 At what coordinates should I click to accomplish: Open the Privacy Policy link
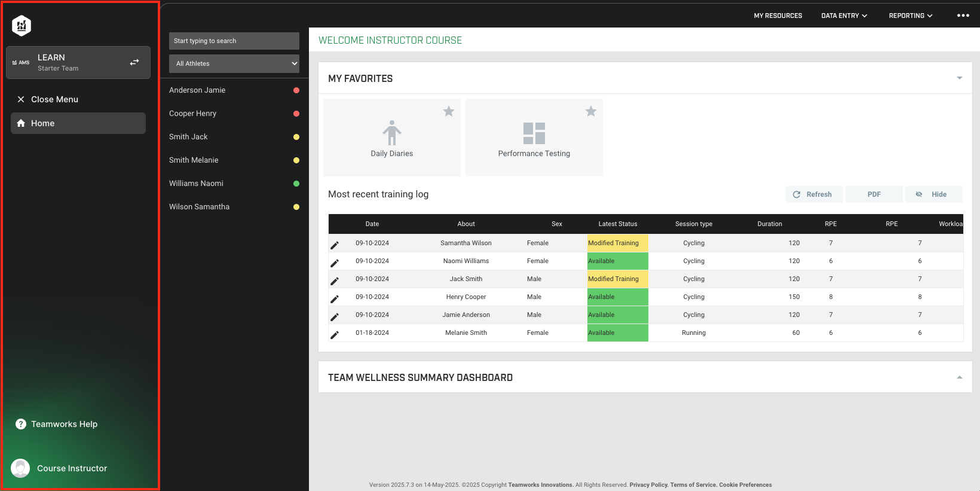tap(648, 485)
